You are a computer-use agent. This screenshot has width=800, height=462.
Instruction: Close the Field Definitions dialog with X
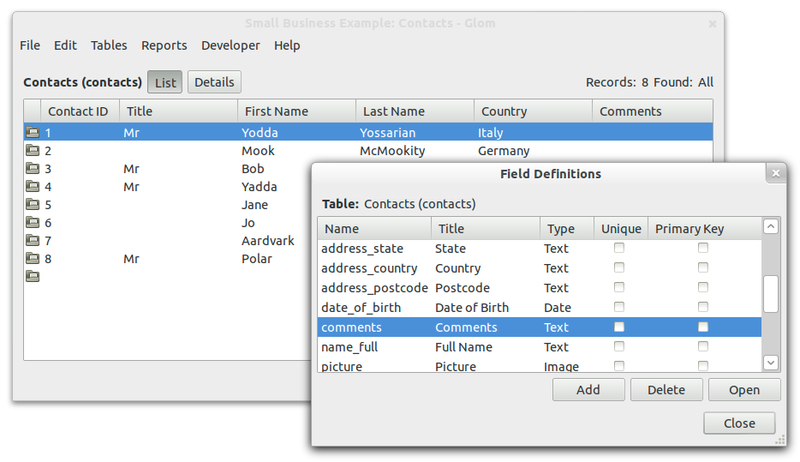click(776, 173)
